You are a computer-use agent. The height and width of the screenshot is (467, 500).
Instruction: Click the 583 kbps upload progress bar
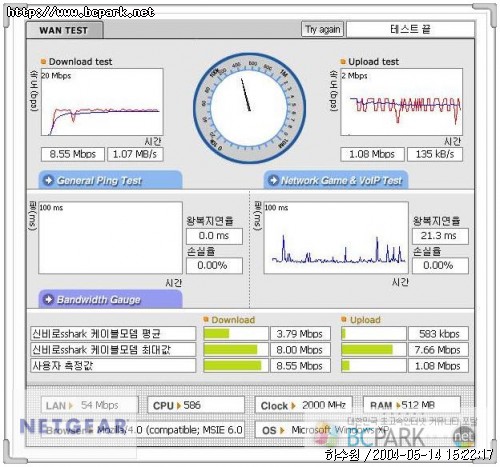374,334
